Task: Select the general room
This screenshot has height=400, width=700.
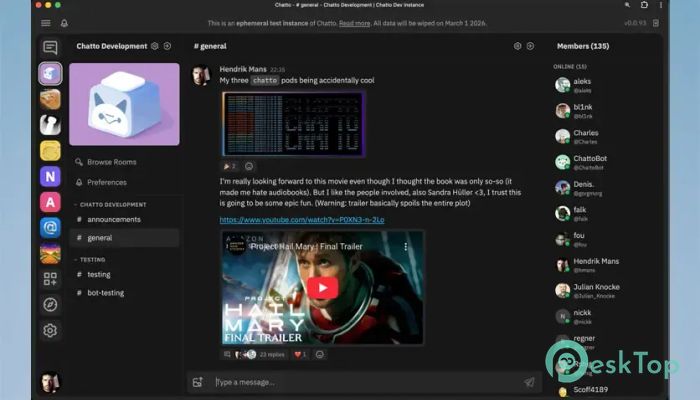Action: tap(124, 238)
